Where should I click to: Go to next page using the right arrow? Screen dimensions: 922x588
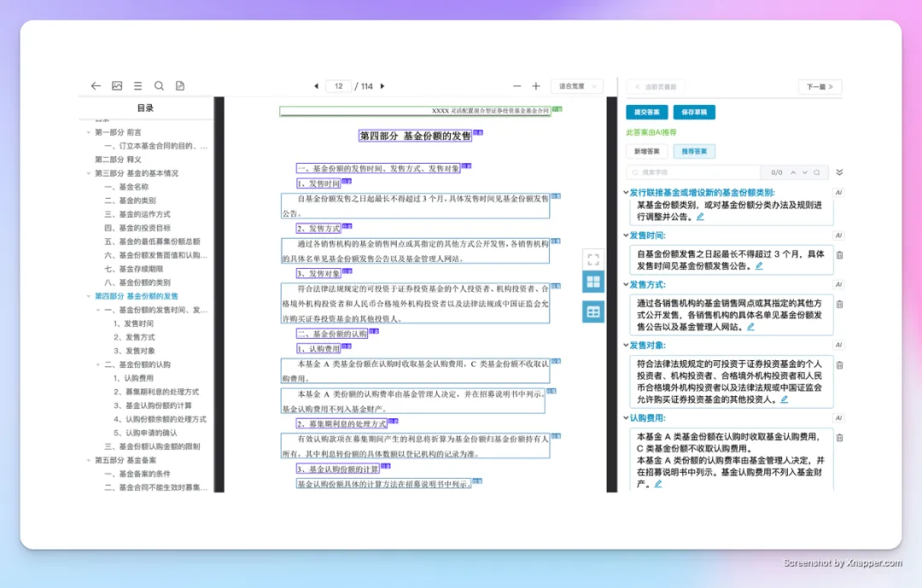(x=382, y=86)
